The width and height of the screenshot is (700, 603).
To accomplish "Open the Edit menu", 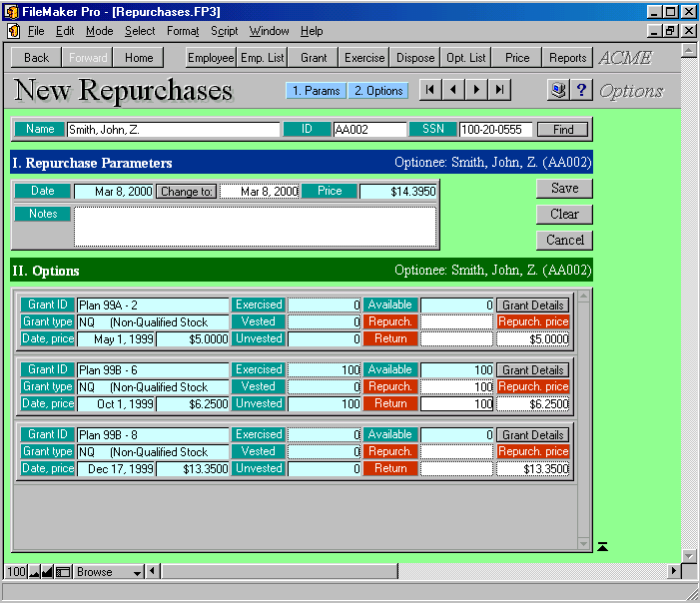I will (x=65, y=31).
